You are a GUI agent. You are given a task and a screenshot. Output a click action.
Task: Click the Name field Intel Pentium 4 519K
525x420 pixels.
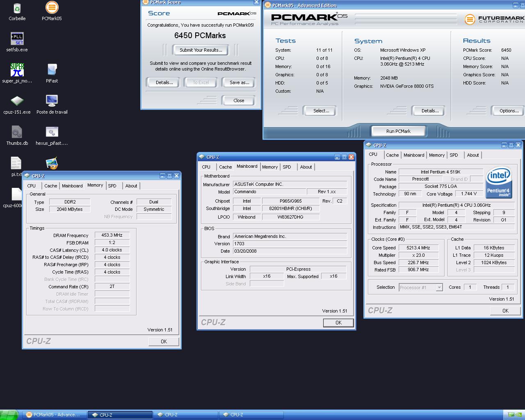(441, 172)
